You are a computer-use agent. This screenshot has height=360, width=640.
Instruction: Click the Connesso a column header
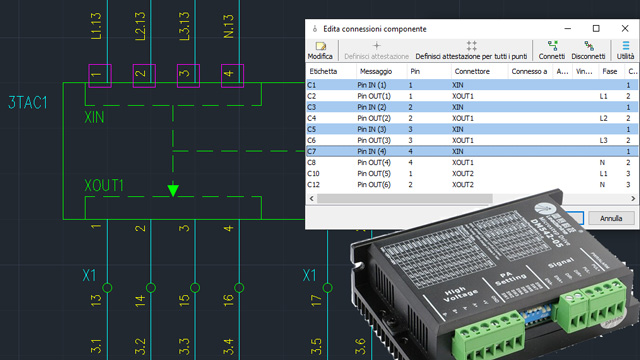(x=530, y=71)
